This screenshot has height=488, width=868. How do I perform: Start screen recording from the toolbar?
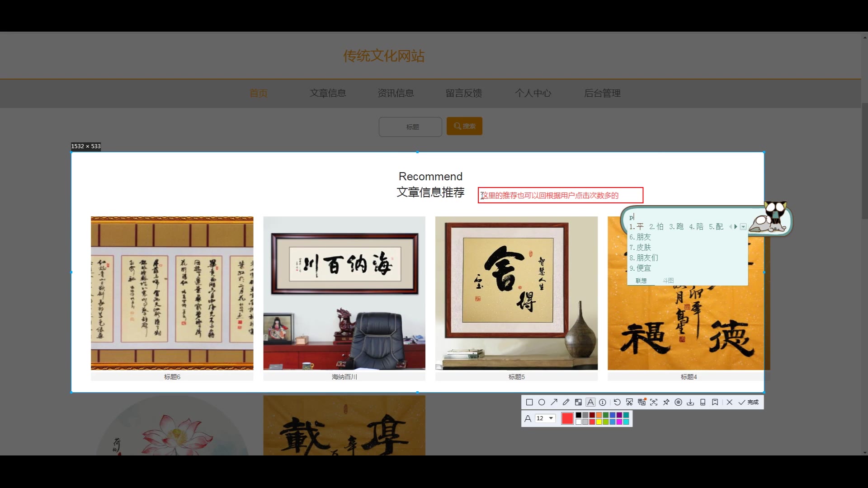tap(678, 402)
